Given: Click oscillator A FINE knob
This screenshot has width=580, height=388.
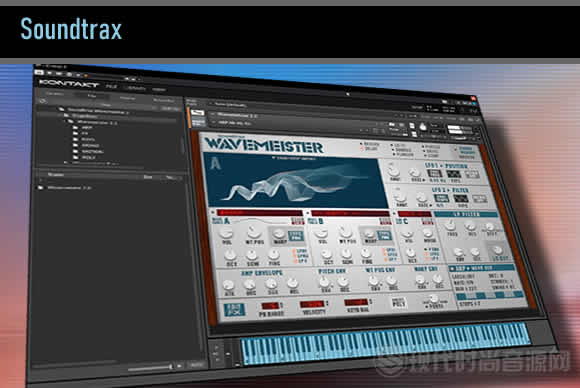Looking at the screenshot, I should tap(273, 255).
